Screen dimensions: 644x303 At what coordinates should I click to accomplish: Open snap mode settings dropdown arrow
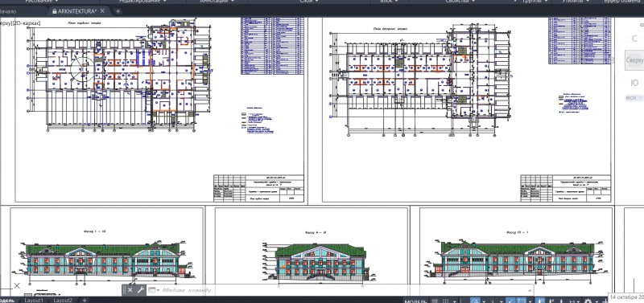(454, 301)
